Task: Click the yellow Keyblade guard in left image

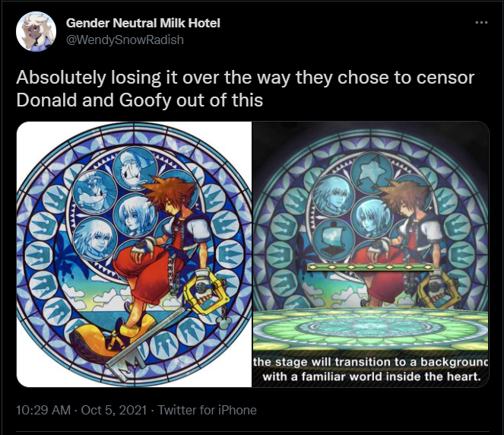Action: [206, 292]
